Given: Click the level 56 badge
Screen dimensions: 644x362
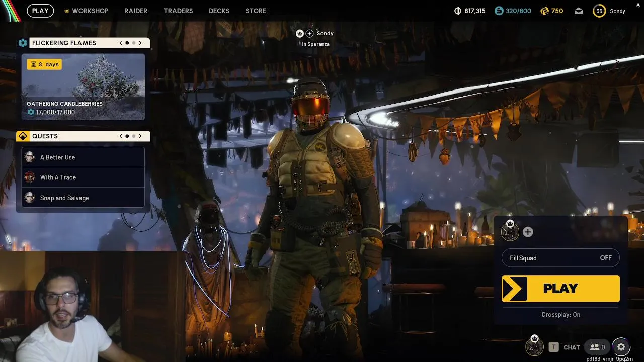Looking at the screenshot, I should click(599, 11).
